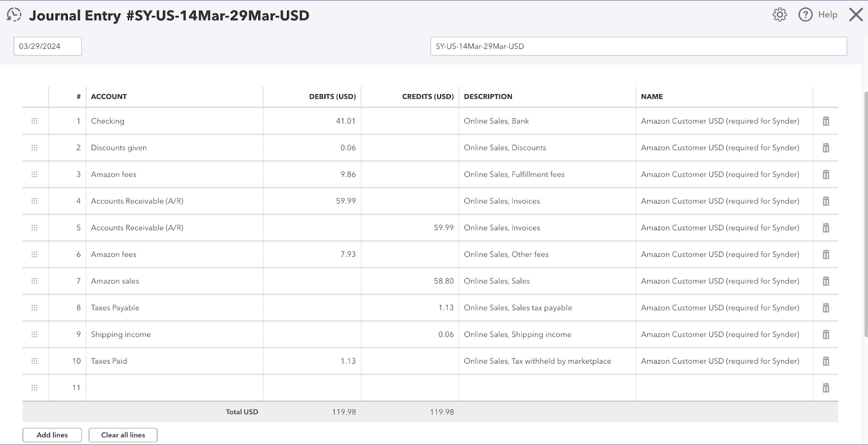Click the CREDITS (USD) column header
868x445 pixels.
click(427, 96)
